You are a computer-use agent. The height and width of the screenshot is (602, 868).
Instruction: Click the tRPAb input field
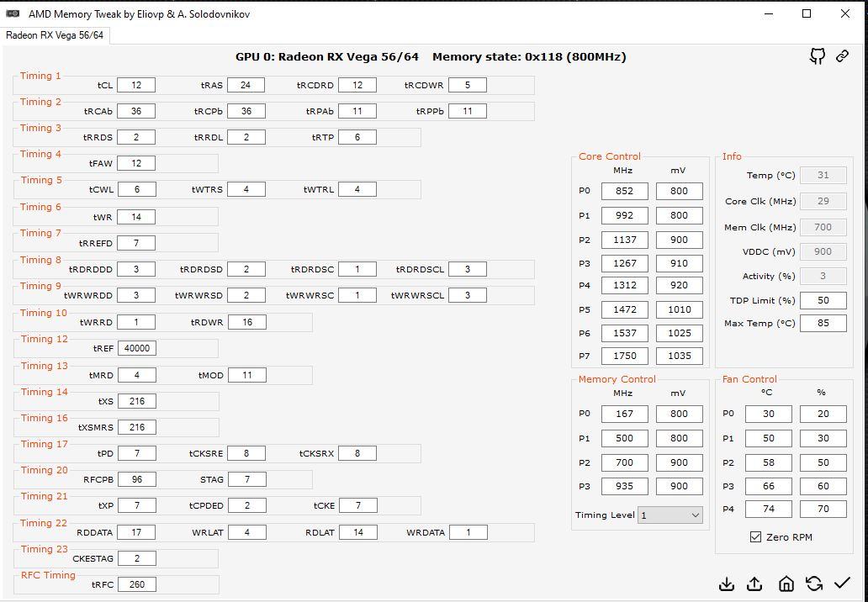click(357, 111)
